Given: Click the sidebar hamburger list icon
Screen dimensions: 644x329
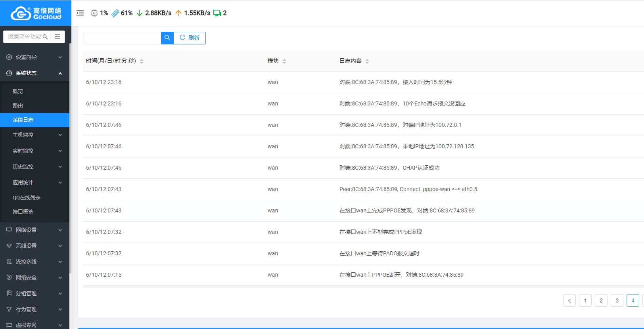Looking at the screenshot, I should (x=57, y=36).
